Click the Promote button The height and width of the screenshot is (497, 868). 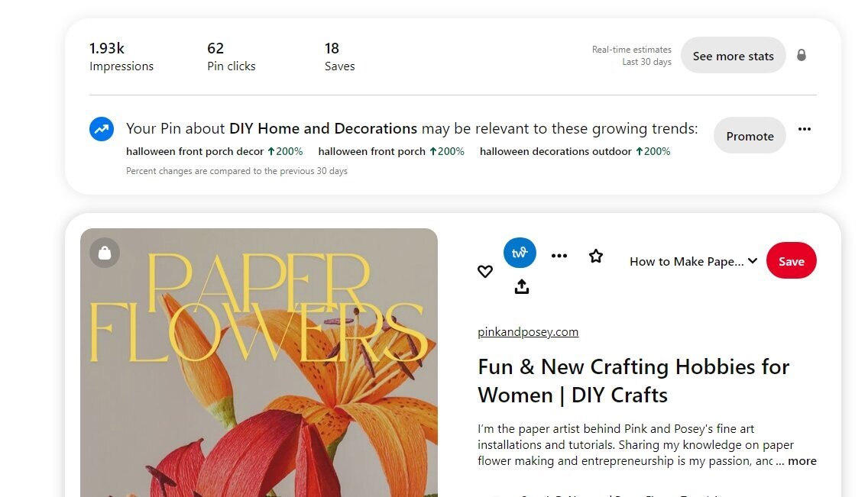pyautogui.click(x=750, y=135)
